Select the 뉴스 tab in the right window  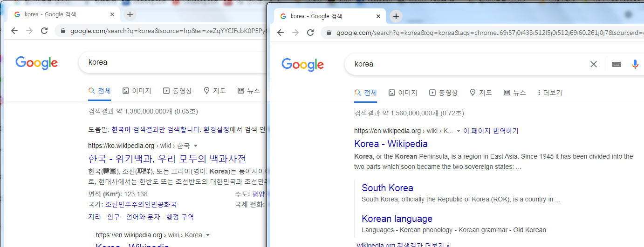click(515, 93)
